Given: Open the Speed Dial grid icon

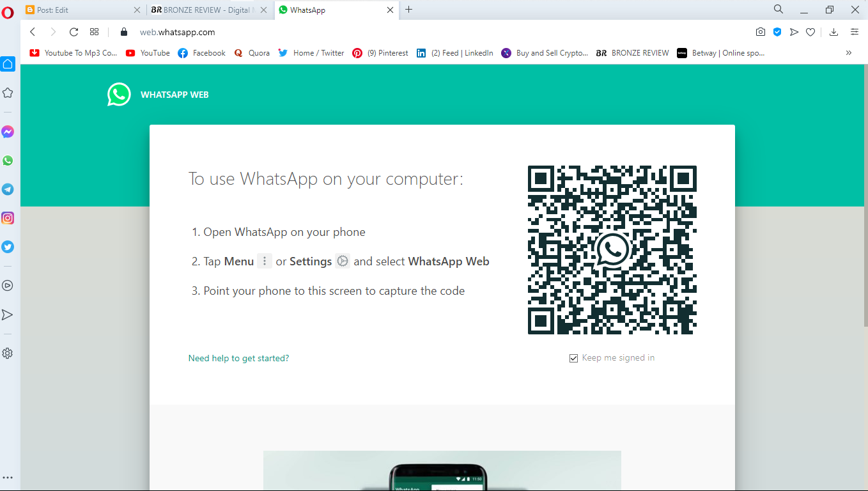Looking at the screenshot, I should coord(94,32).
